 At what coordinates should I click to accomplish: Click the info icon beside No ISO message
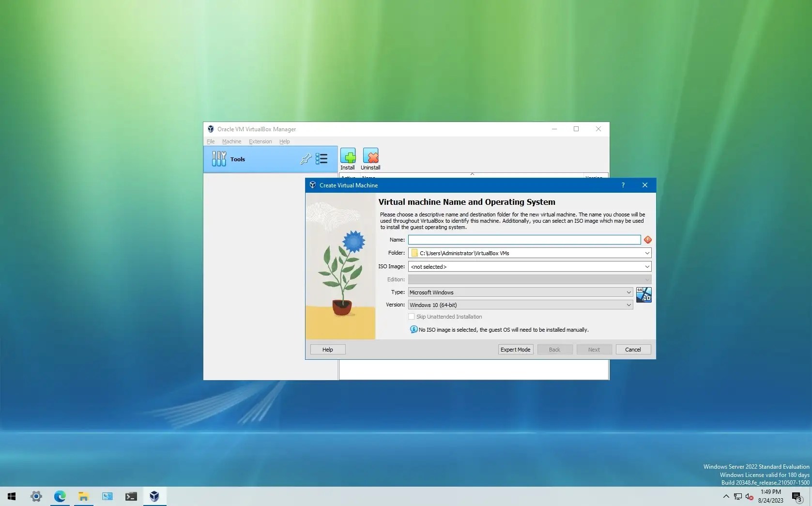point(414,329)
